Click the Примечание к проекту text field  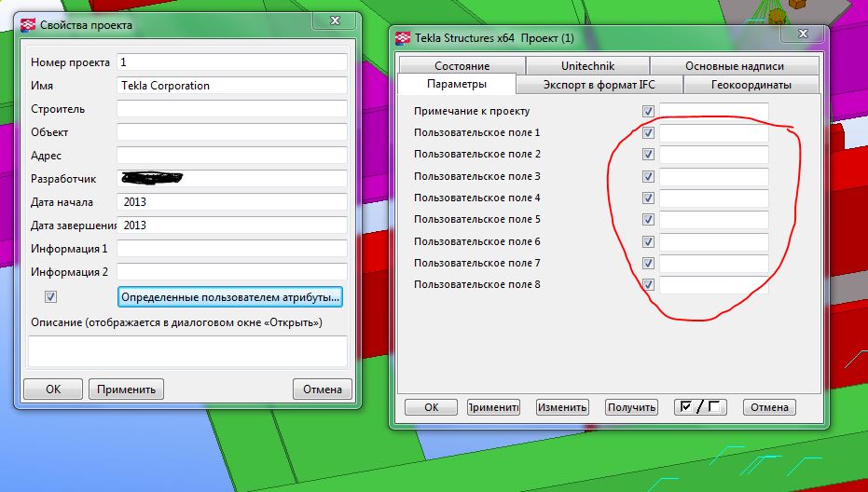pyautogui.click(x=713, y=111)
